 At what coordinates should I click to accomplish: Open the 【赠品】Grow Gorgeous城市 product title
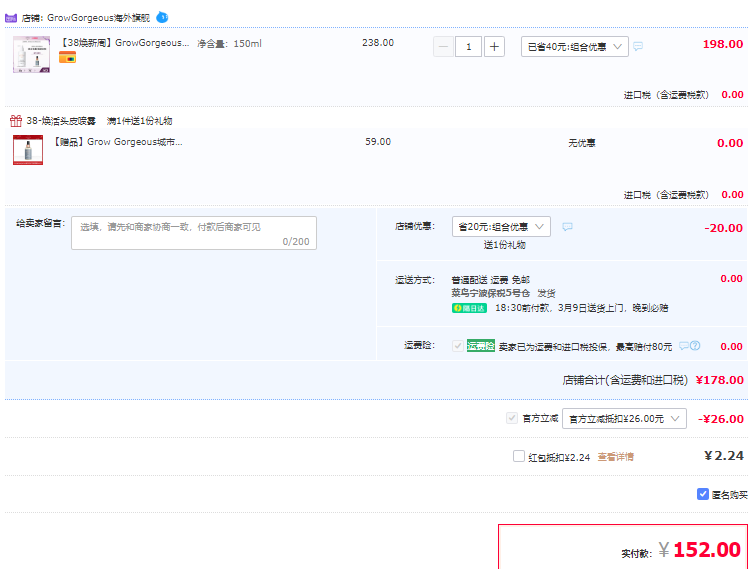[x=118, y=142]
